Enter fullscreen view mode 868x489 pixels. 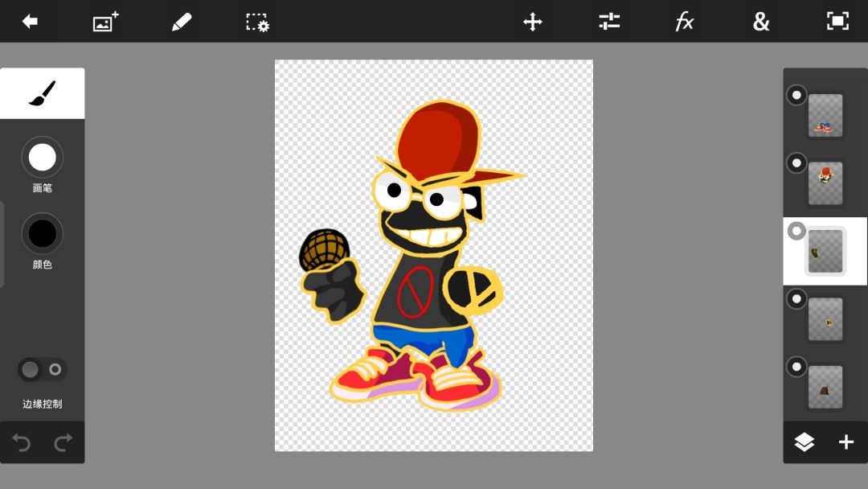[837, 22]
